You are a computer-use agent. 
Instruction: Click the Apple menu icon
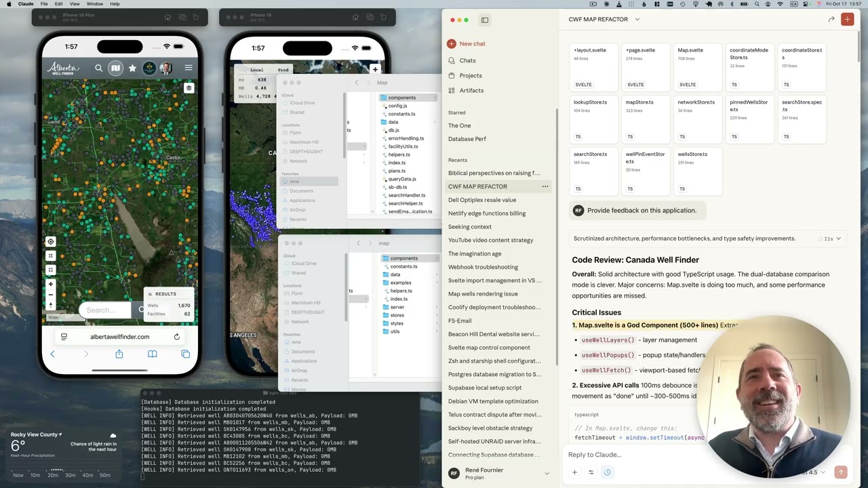7,4
